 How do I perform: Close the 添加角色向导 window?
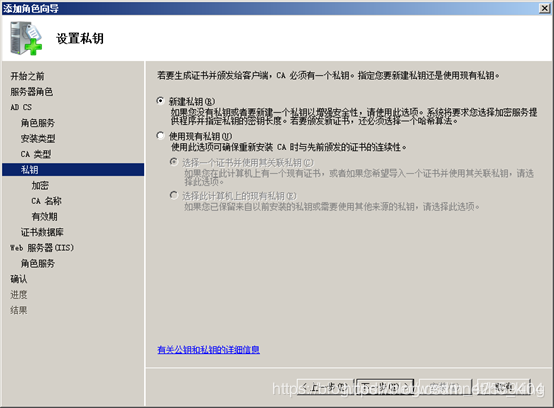(x=544, y=8)
